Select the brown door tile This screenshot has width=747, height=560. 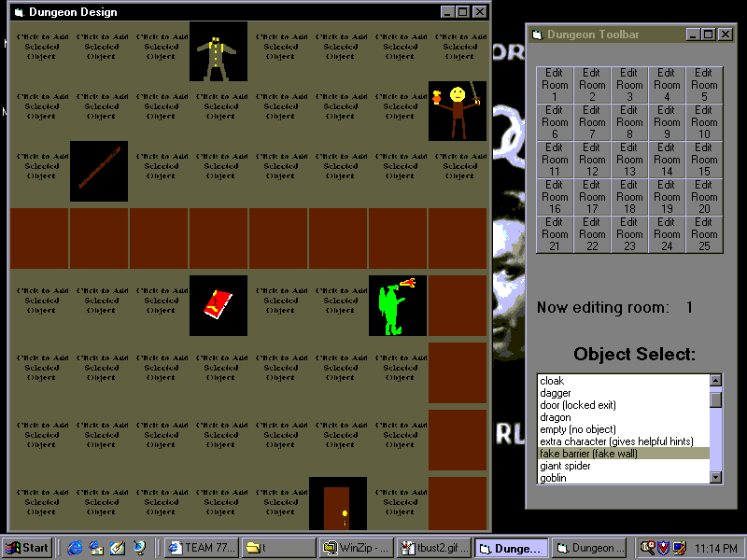pos(337,504)
